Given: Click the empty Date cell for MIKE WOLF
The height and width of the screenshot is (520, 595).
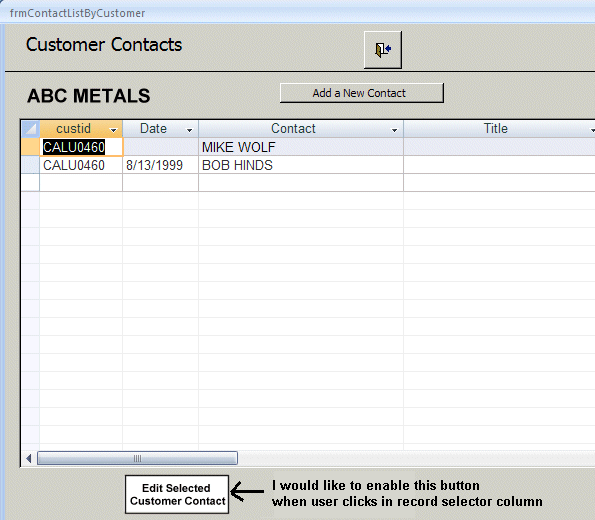Looking at the screenshot, I should coord(161,147).
